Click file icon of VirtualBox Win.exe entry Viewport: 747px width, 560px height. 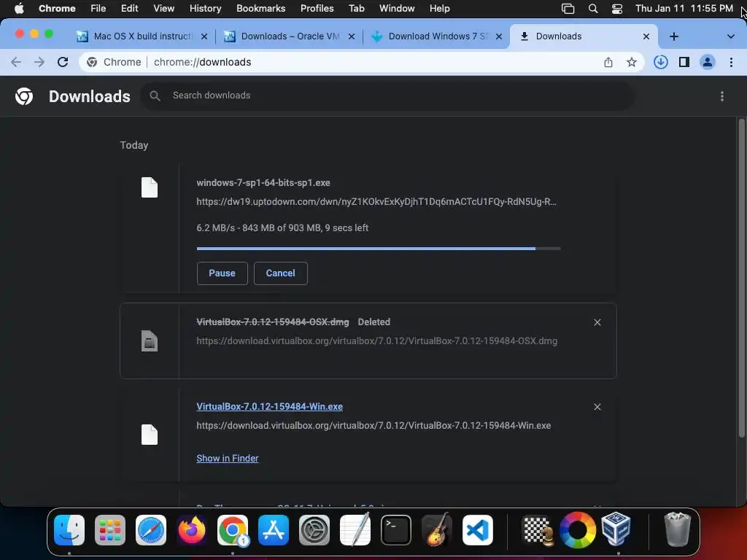click(x=150, y=435)
